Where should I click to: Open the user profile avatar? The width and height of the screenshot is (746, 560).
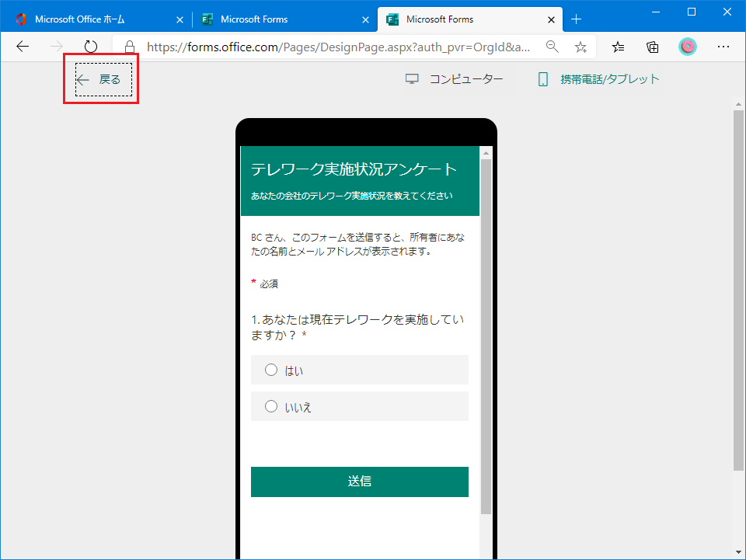[x=688, y=47]
